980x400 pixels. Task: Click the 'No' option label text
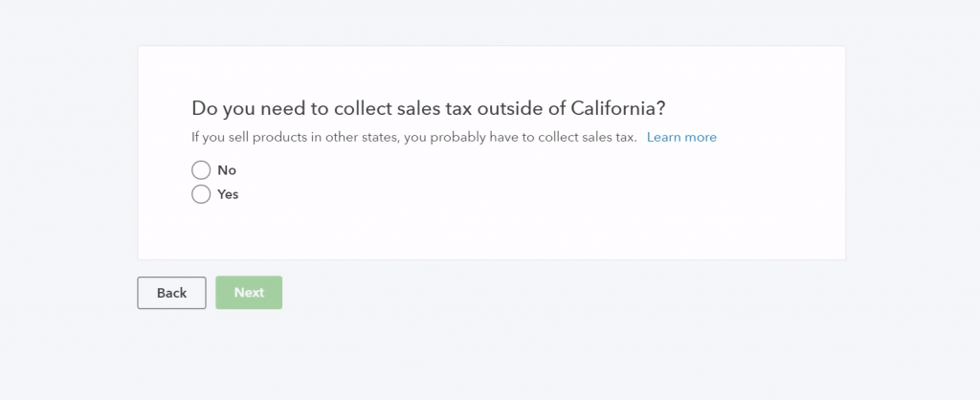tap(227, 170)
